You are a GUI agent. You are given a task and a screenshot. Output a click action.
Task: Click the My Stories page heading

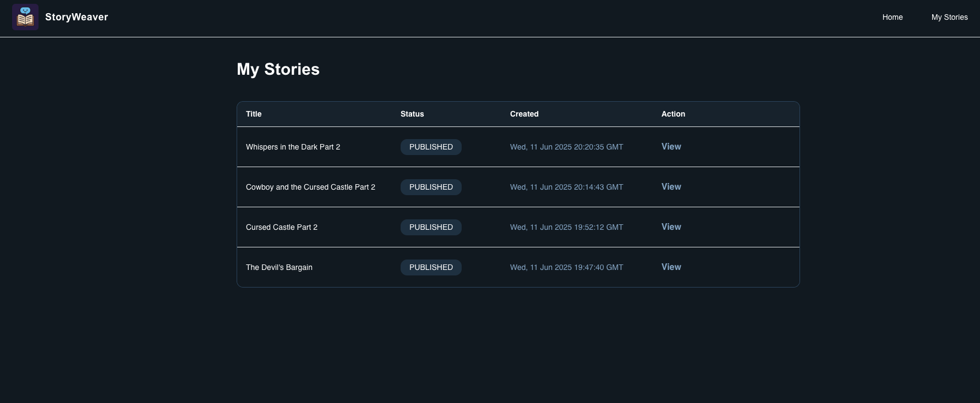(278, 69)
